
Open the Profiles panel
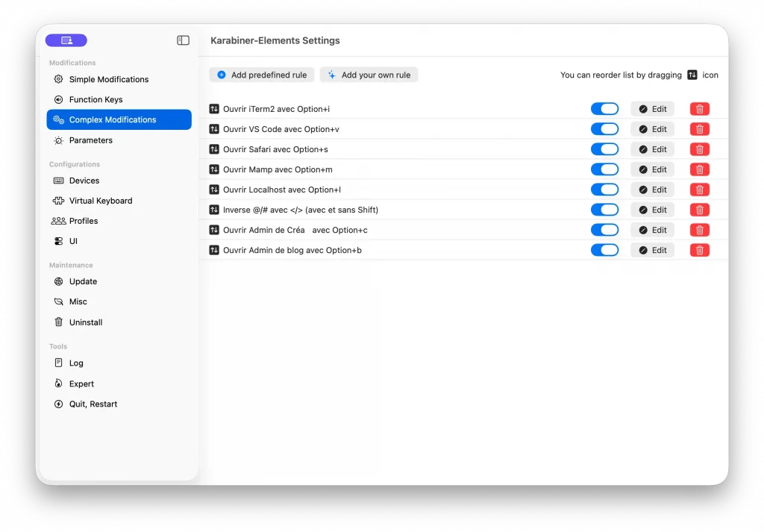click(83, 220)
